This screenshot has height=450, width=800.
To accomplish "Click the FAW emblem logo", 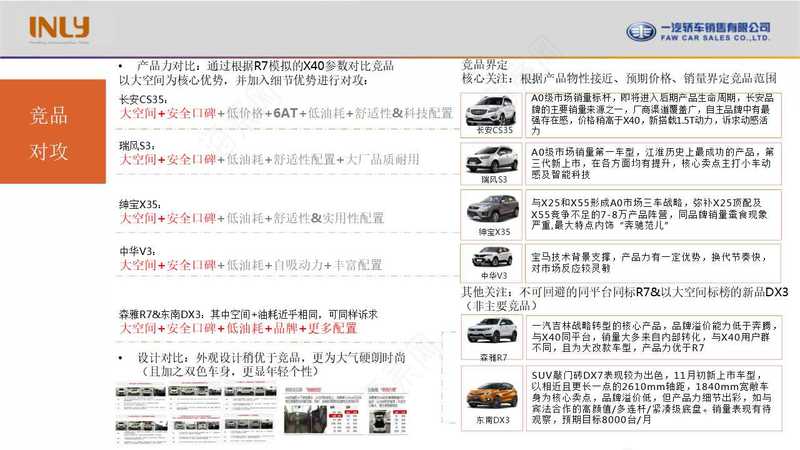I will click(641, 32).
